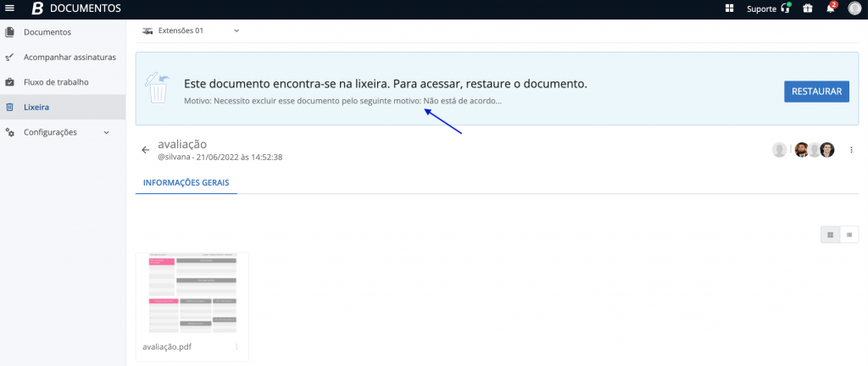This screenshot has height=366, width=868.
Task: Switch to grid view
Action: [x=830, y=235]
